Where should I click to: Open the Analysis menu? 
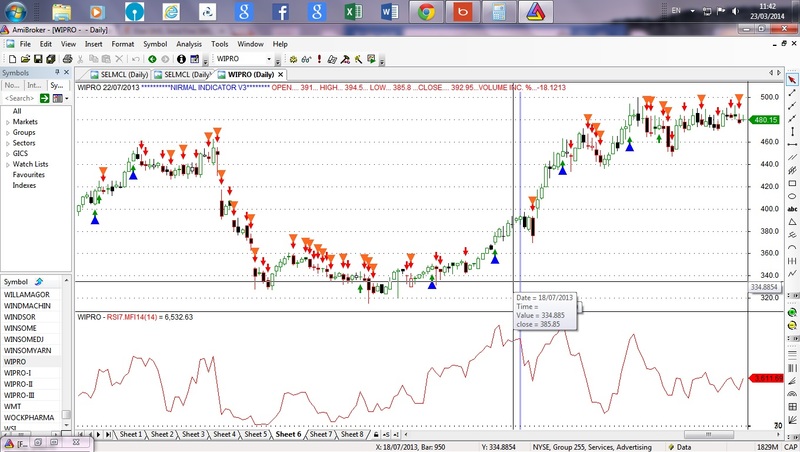pyautogui.click(x=189, y=44)
